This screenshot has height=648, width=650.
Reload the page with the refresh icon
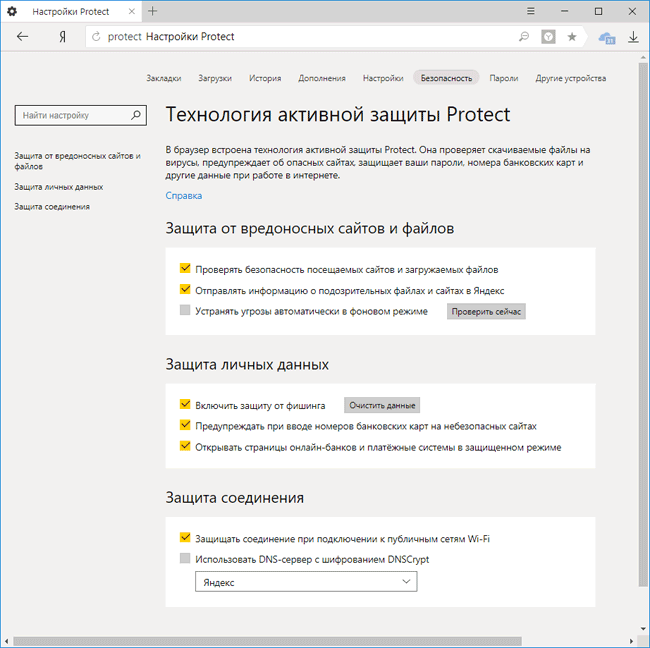click(x=96, y=36)
